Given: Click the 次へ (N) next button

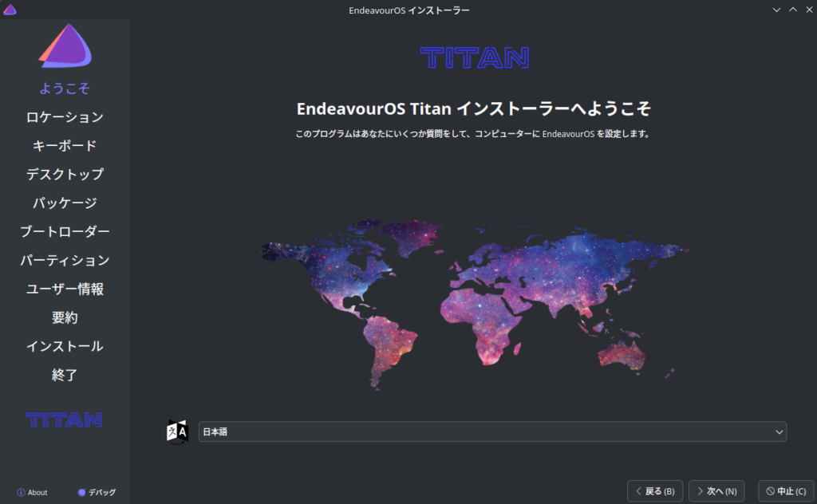Looking at the screenshot, I should (716, 491).
